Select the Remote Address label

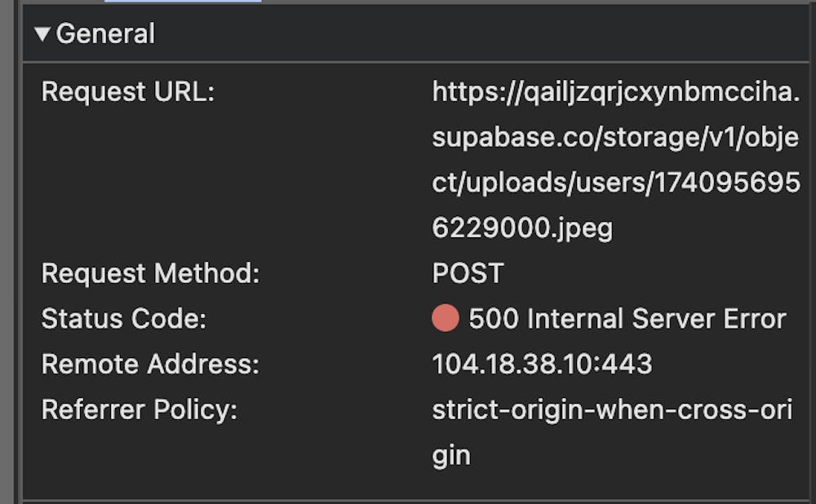tap(150, 364)
